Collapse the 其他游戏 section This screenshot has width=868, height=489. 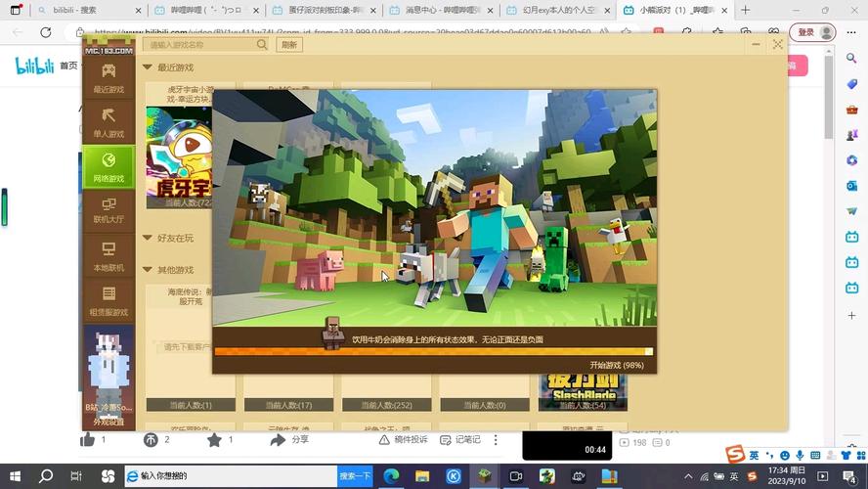click(148, 270)
